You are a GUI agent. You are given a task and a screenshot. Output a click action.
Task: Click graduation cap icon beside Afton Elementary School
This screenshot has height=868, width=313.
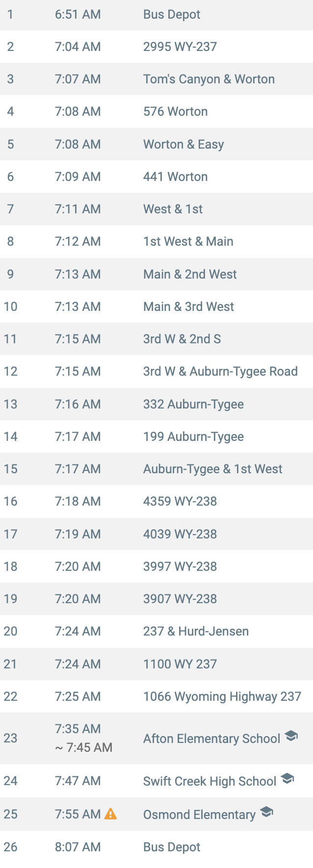[x=291, y=736]
